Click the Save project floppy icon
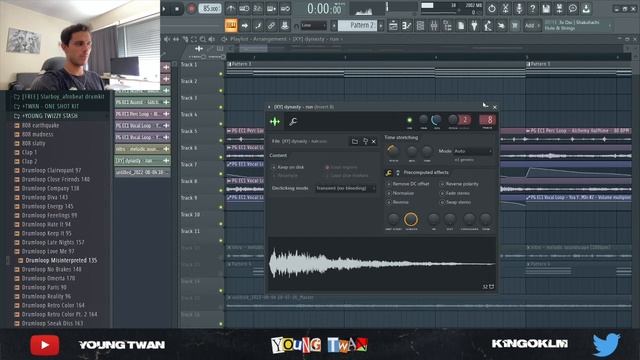Screen dimensions: 640x360 click(546, 8)
